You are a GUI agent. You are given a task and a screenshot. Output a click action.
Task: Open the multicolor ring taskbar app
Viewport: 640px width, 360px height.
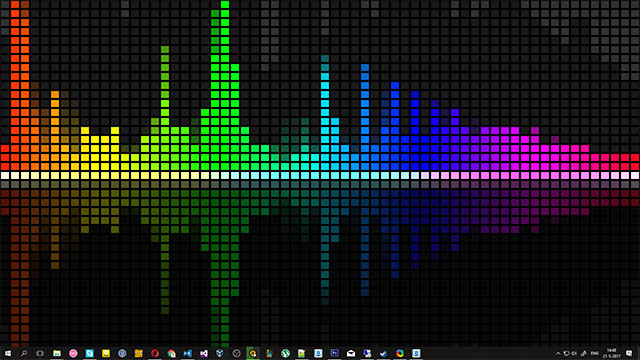coord(400,353)
